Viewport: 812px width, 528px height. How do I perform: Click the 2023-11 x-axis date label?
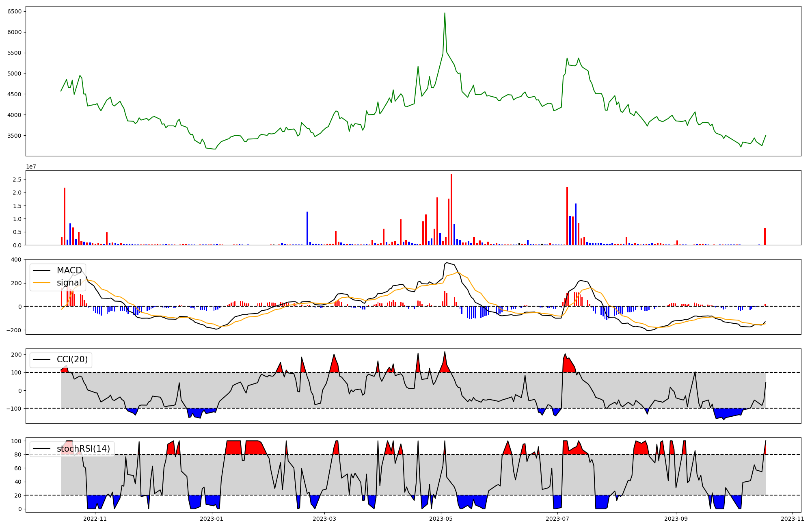click(x=793, y=519)
